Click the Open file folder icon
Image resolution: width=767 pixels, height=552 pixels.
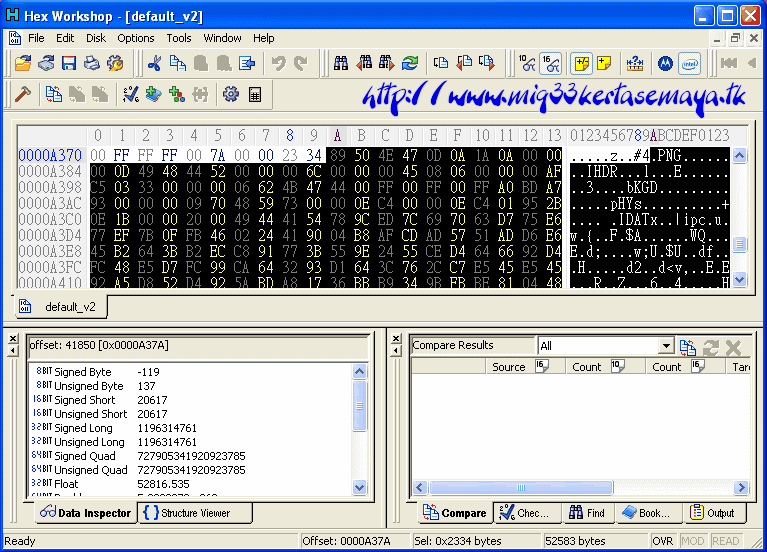click(23, 63)
